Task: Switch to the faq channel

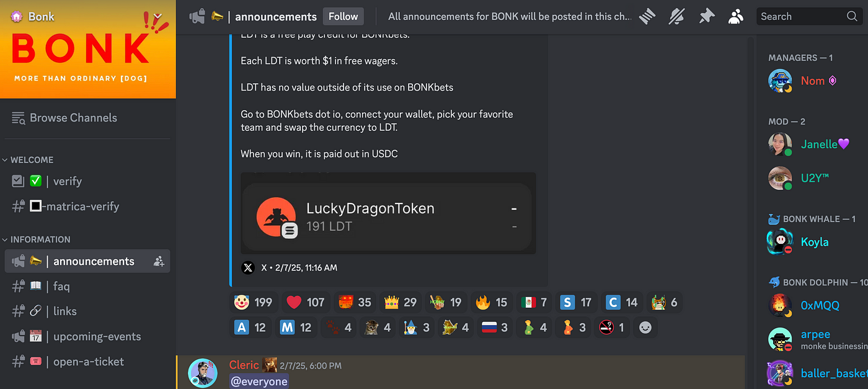Action: click(x=87, y=287)
